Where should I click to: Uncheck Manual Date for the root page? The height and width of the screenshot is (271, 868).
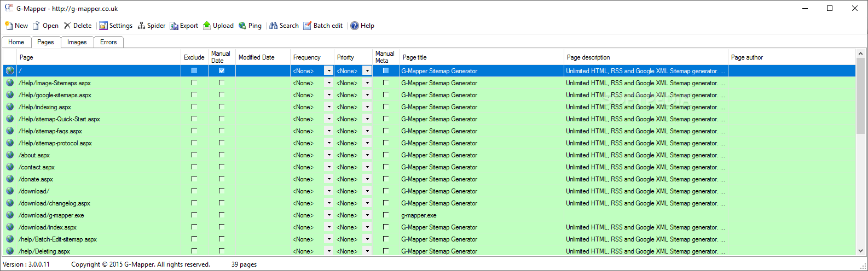222,71
